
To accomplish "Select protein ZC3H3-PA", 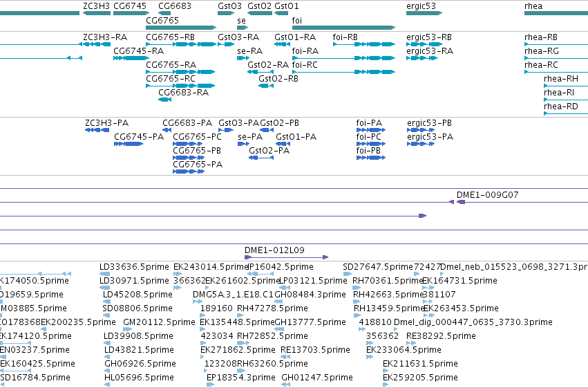I will coord(97,130).
